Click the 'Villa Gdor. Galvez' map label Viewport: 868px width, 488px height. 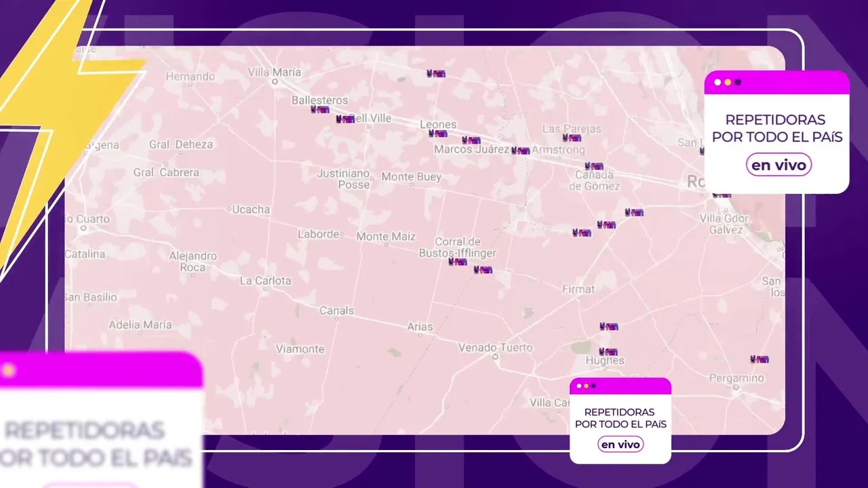point(725,224)
